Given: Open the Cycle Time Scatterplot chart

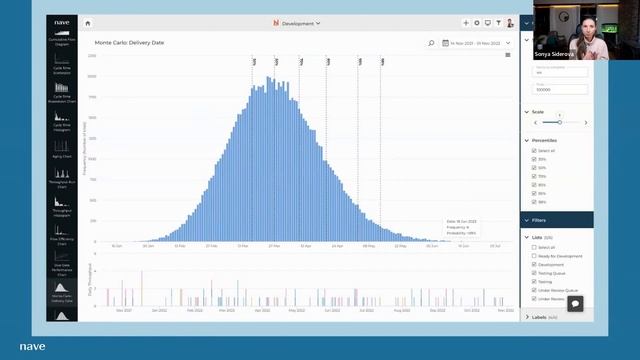Looking at the screenshot, I should 62,65.
